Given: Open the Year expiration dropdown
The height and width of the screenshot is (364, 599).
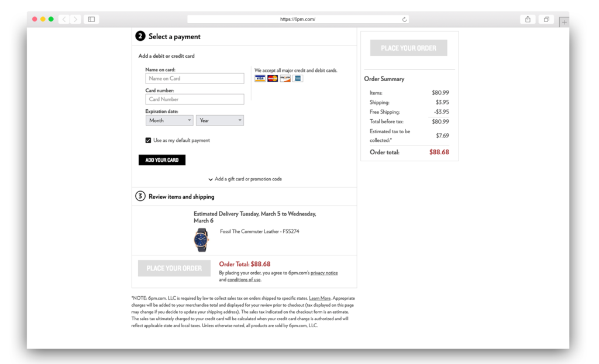Looking at the screenshot, I should coord(220,120).
